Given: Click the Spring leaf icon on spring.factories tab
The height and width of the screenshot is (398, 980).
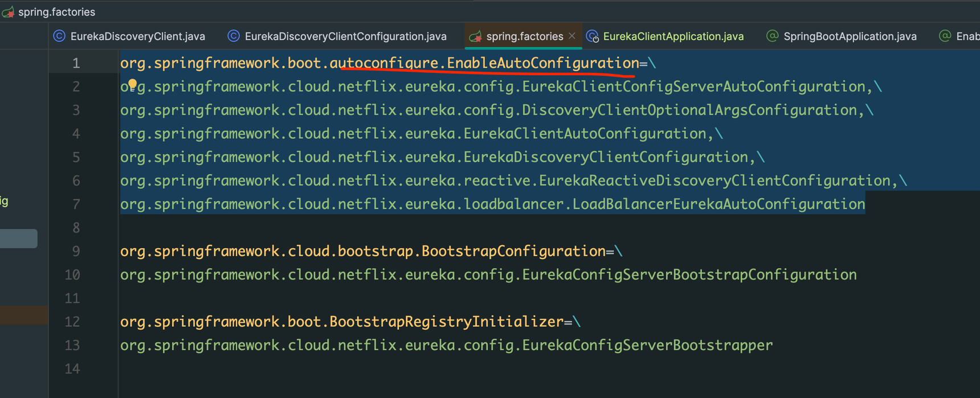Looking at the screenshot, I should [475, 36].
